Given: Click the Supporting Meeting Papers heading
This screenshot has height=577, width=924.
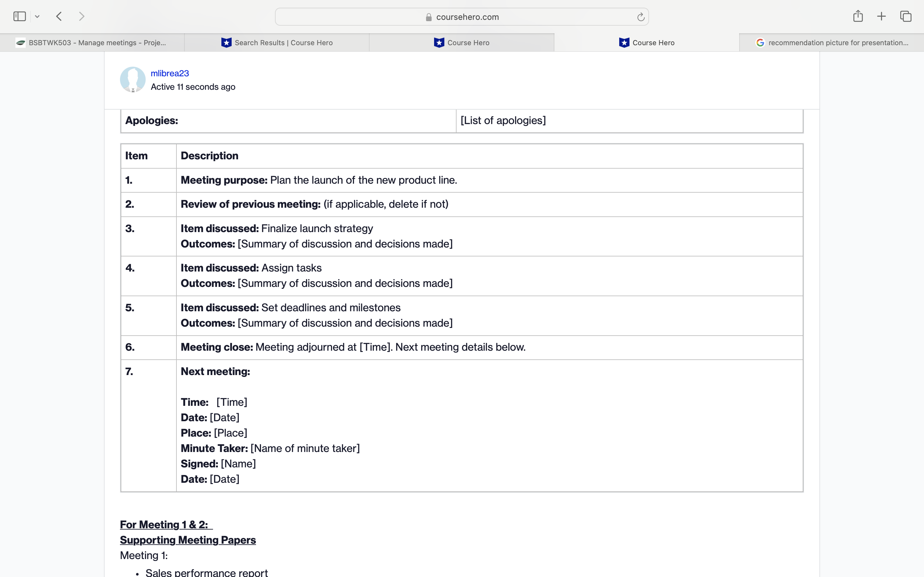Looking at the screenshot, I should click(x=187, y=540).
